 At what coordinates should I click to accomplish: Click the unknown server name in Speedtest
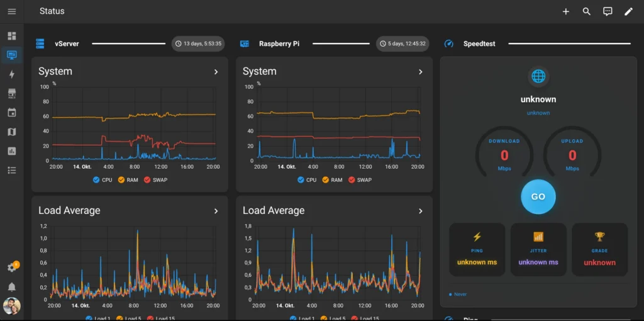point(538,99)
